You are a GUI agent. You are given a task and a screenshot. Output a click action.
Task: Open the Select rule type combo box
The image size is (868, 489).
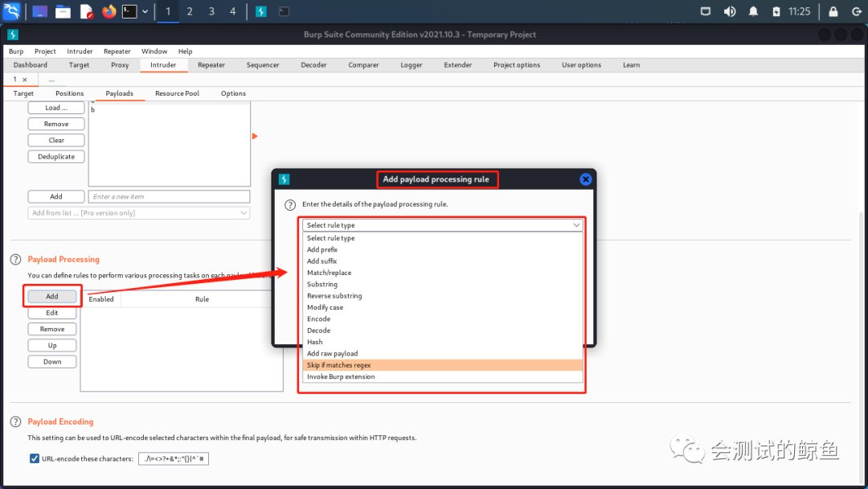point(442,225)
